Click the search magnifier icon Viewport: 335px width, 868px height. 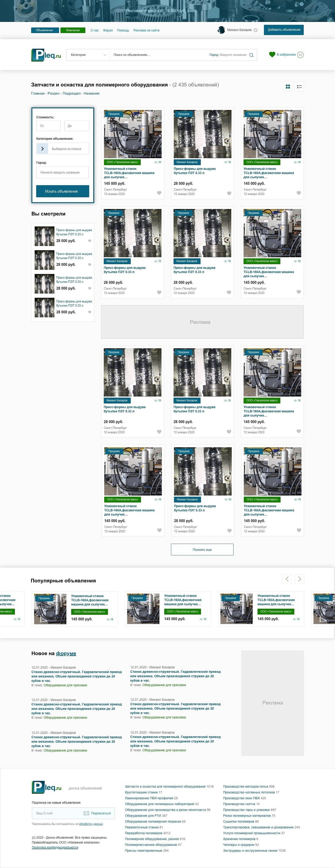pos(251,55)
